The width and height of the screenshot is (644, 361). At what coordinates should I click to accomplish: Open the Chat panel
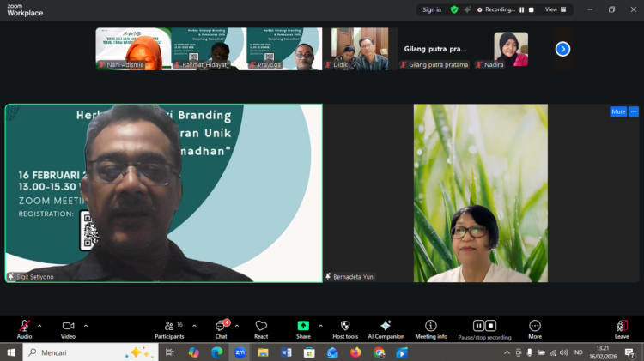[x=221, y=328]
